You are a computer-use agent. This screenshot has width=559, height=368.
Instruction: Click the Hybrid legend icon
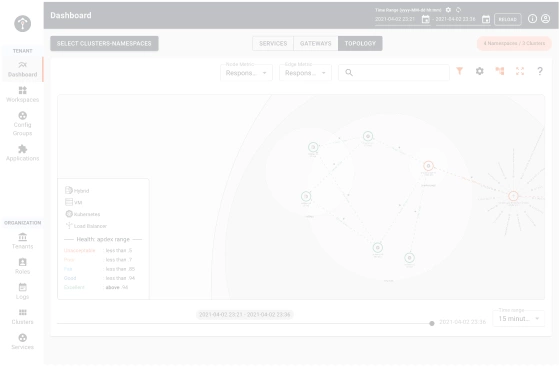point(69,190)
